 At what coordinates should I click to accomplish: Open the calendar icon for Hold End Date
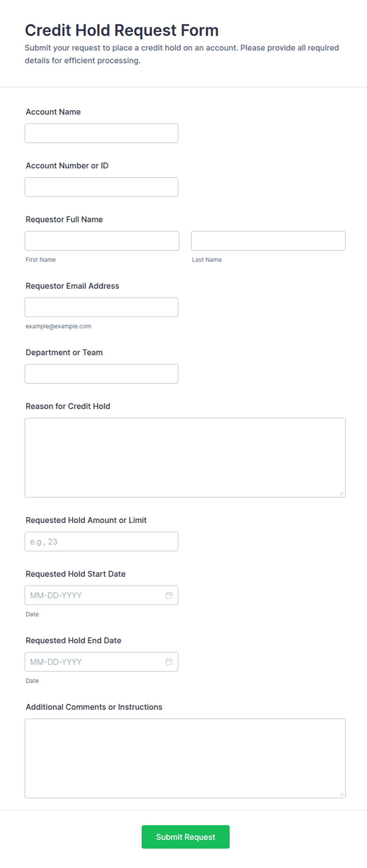169,662
